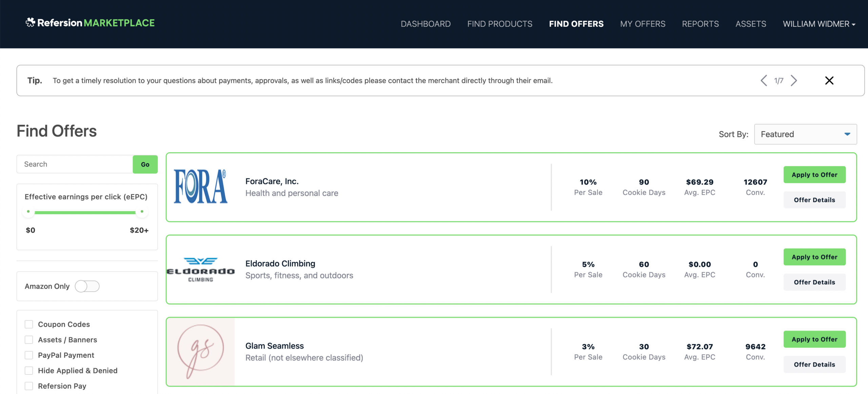Enable the Hide Applied and Denied checkbox
This screenshot has height=394, width=868.
tap(29, 370)
